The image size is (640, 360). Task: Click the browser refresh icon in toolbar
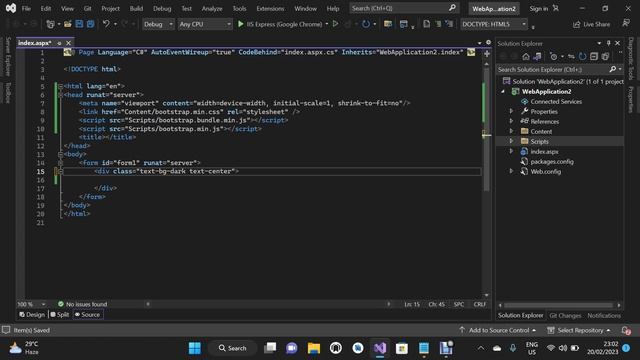point(366,24)
